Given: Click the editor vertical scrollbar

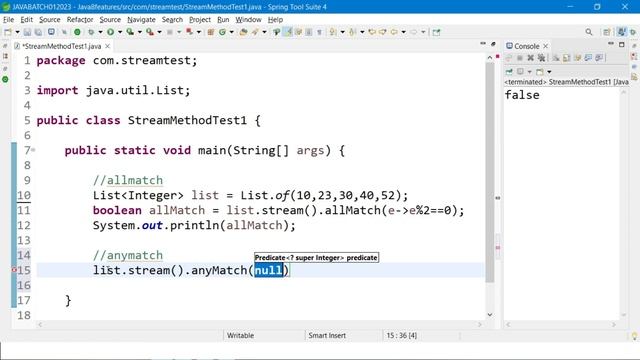Looking at the screenshot, I should (x=490, y=171).
